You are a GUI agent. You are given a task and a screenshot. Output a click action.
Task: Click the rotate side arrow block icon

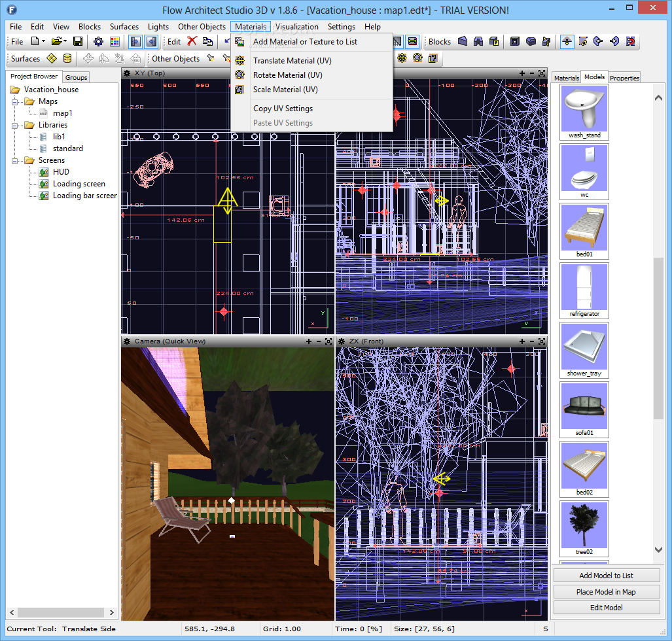[583, 41]
